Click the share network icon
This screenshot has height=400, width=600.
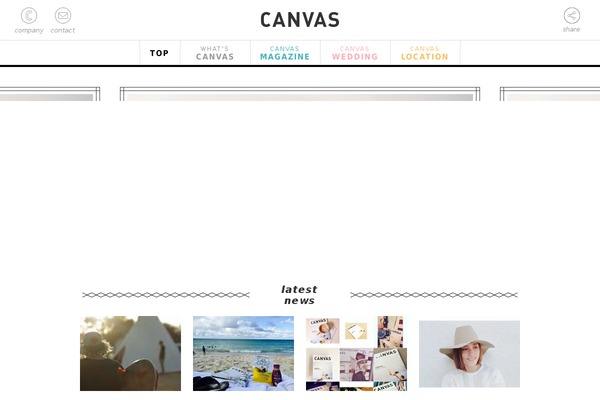tap(572, 16)
